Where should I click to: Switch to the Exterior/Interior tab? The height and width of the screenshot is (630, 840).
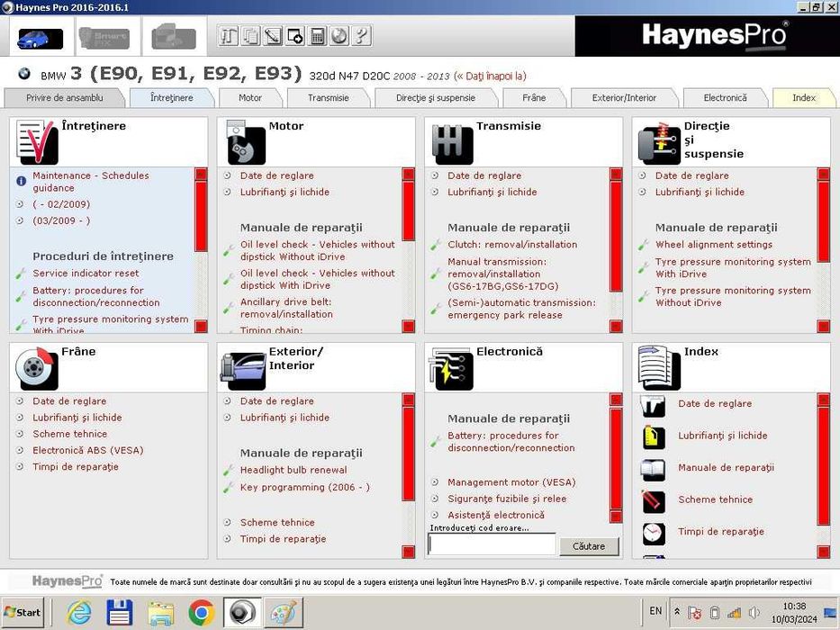pyautogui.click(x=624, y=97)
